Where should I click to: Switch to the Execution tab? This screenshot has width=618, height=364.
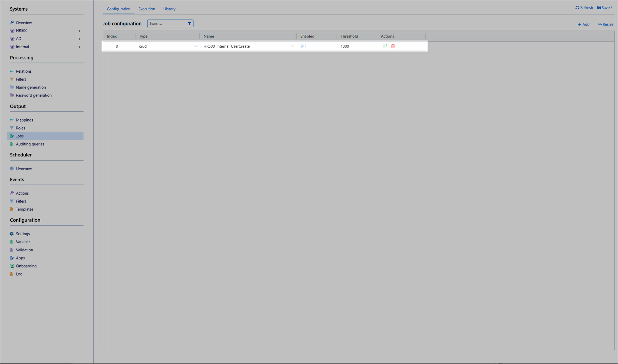pyautogui.click(x=147, y=9)
